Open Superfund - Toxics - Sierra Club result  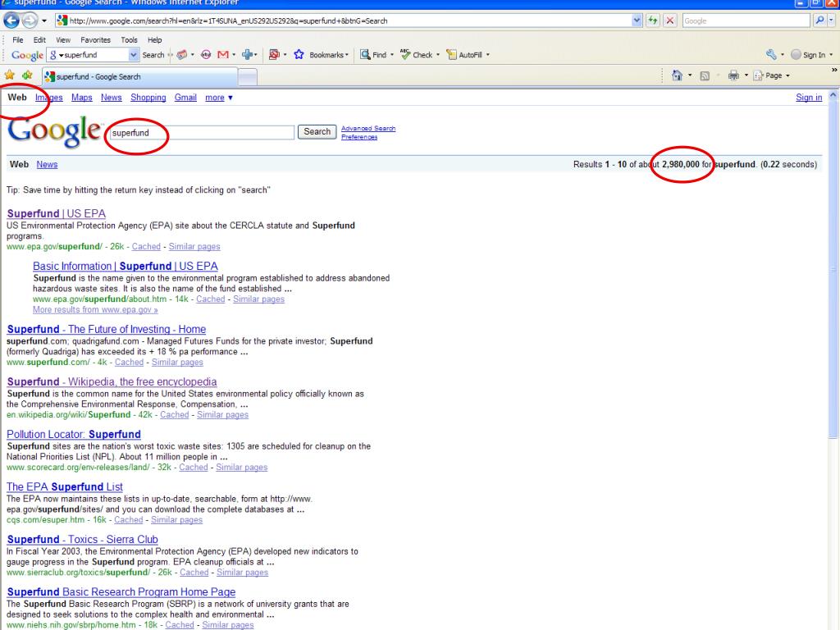83,540
